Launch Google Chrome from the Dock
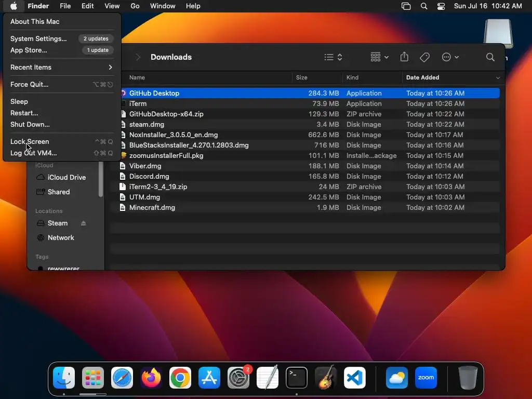 click(180, 378)
